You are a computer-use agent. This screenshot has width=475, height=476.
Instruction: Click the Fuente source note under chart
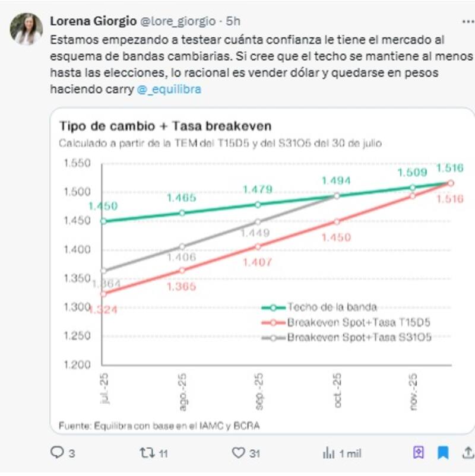[159, 425]
